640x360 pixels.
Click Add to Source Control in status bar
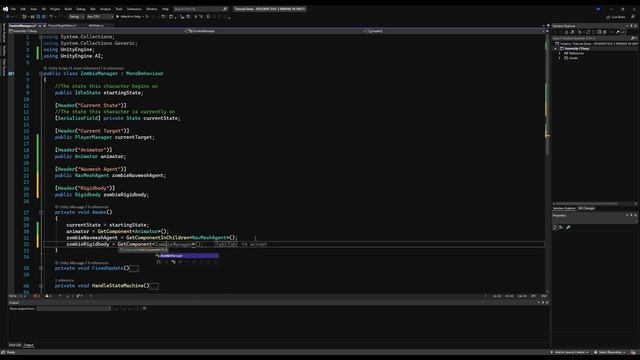[x=570, y=352]
